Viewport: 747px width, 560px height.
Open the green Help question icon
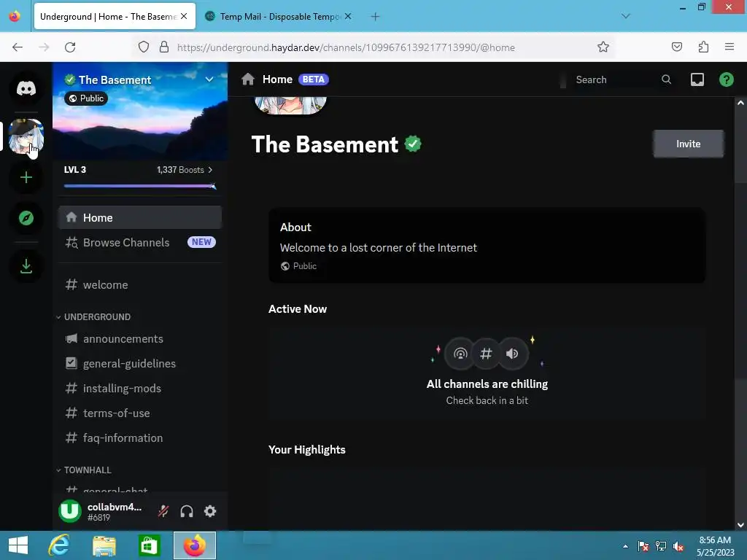726,79
